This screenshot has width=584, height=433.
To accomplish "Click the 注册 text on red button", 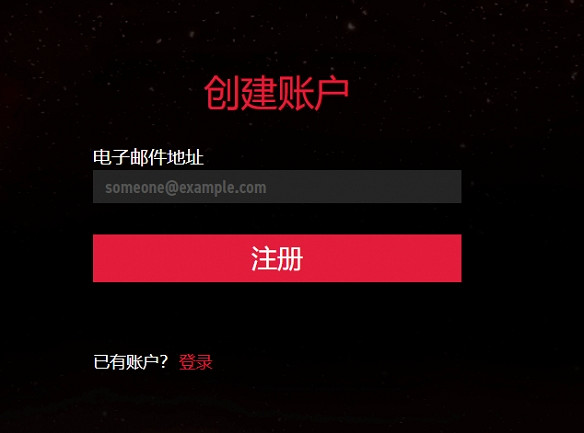I will pyautogui.click(x=277, y=258).
